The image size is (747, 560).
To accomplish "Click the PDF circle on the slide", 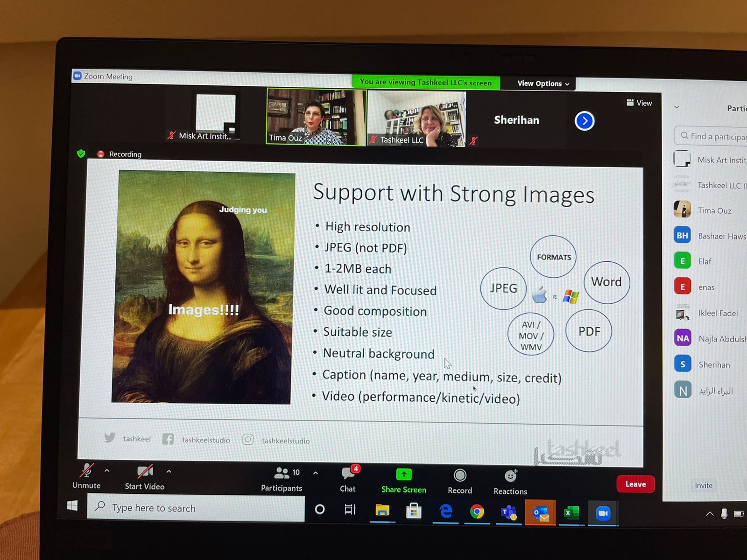I will (589, 331).
